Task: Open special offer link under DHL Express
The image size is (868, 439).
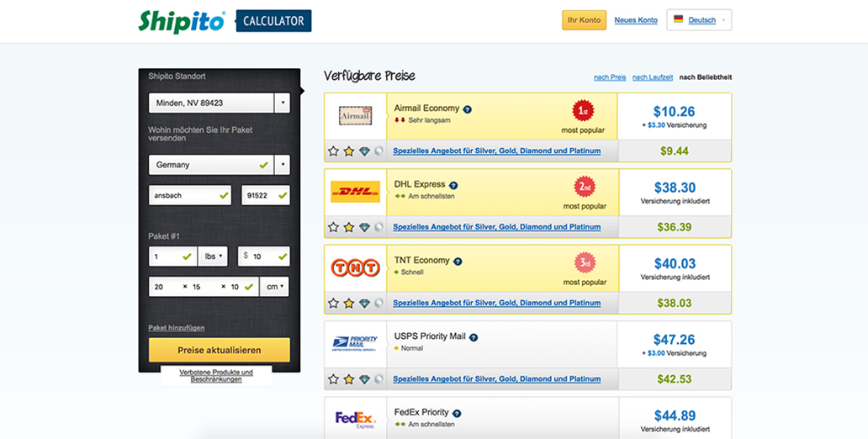Action: click(x=496, y=227)
